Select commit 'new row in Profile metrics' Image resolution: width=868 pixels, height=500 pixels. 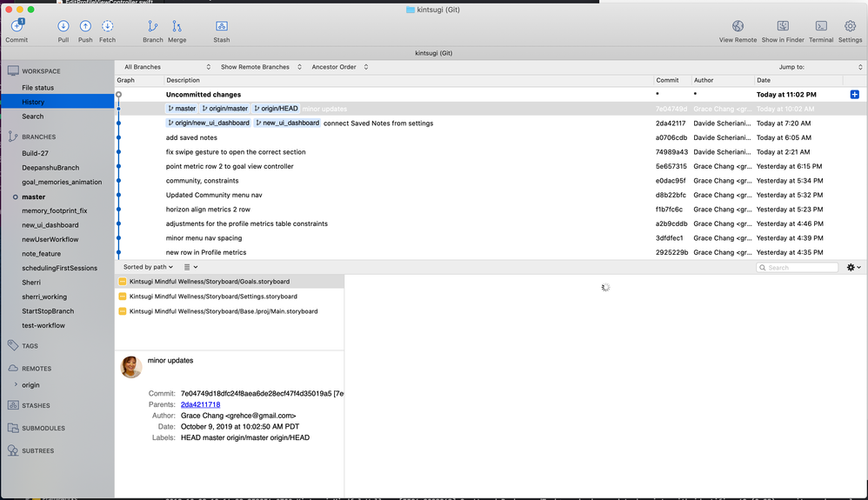(x=491, y=252)
